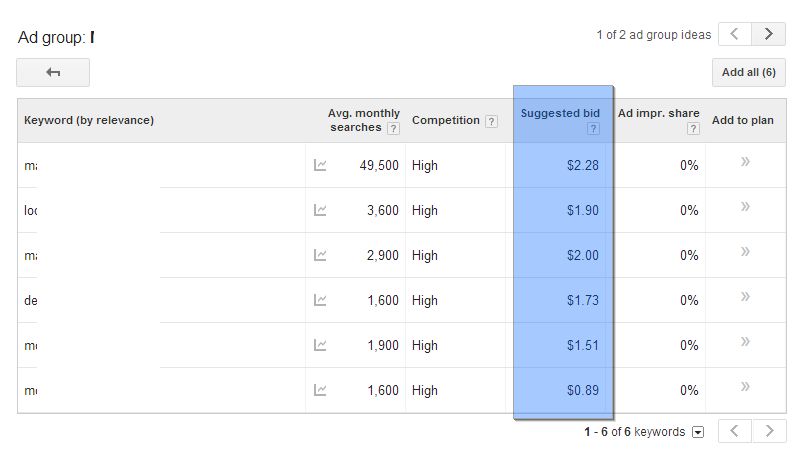Click the 1 - 6 of 6 keywords label
This screenshot has height=457, width=799.
coord(634,432)
